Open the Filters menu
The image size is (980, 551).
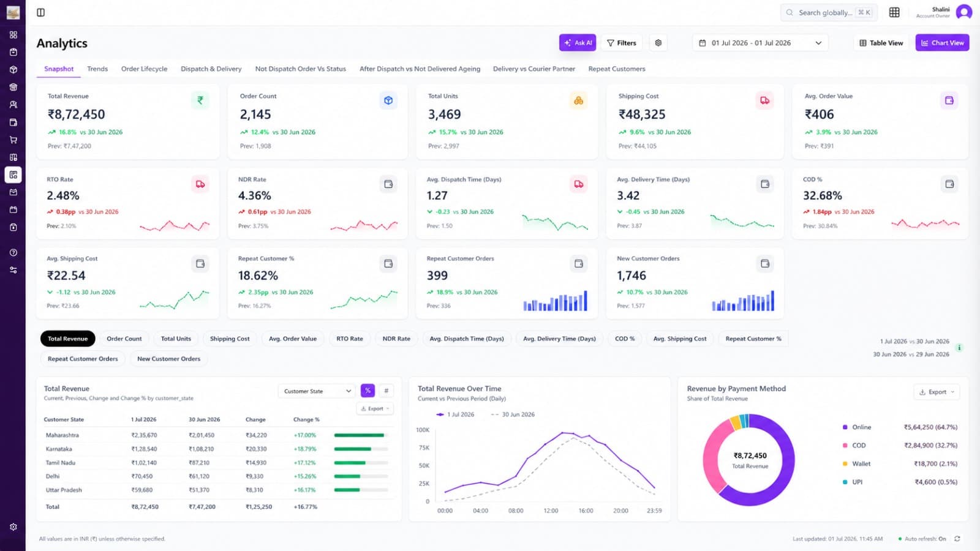coord(621,43)
